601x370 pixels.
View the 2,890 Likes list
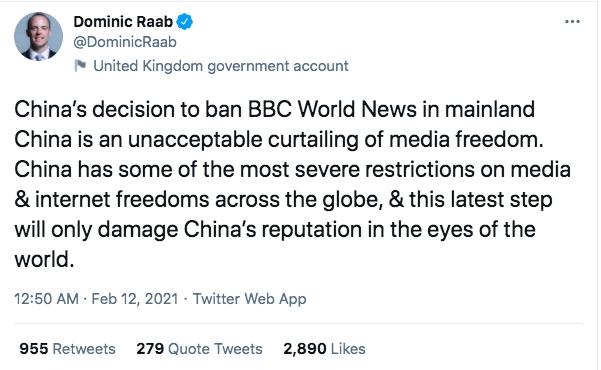point(324,349)
